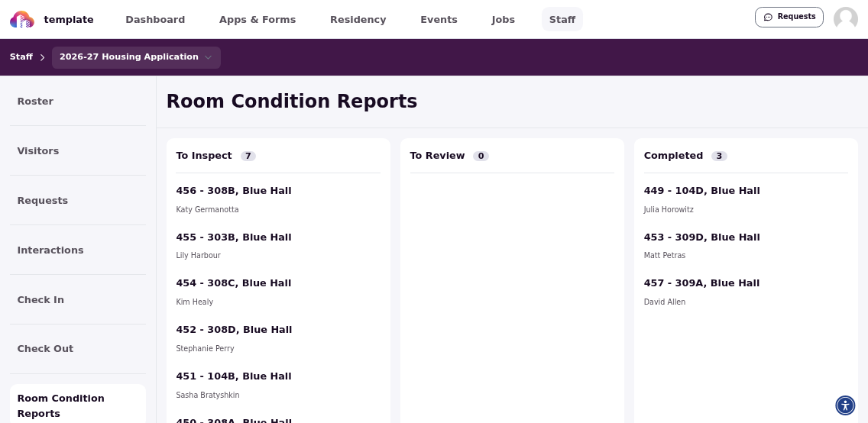Open report 449 - 104D, Blue Hall
Image resolution: width=868 pixels, height=423 pixels.
pos(702,191)
